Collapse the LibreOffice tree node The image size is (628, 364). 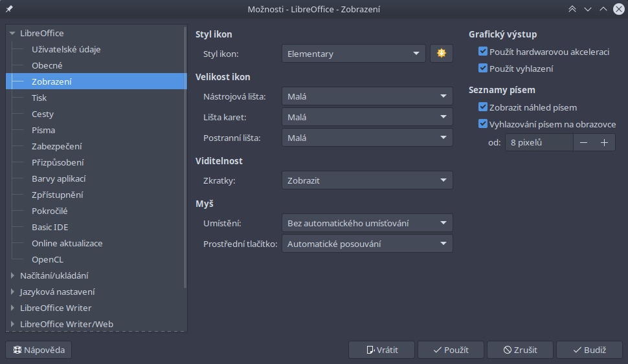[12, 33]
